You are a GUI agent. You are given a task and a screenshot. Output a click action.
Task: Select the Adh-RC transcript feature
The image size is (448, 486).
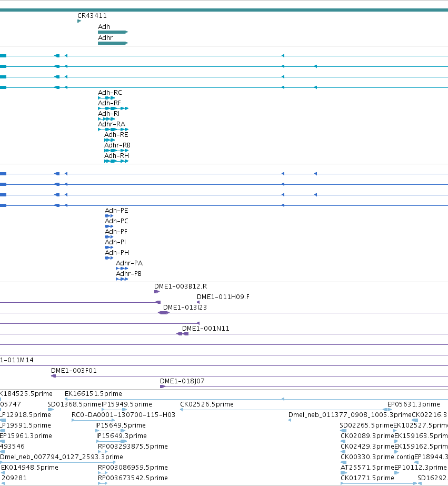coord(106,98)
